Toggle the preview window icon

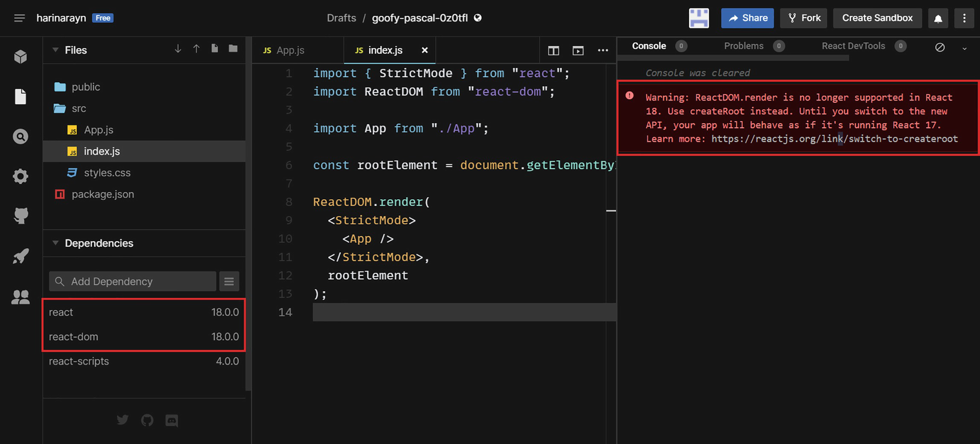point(578,51)
